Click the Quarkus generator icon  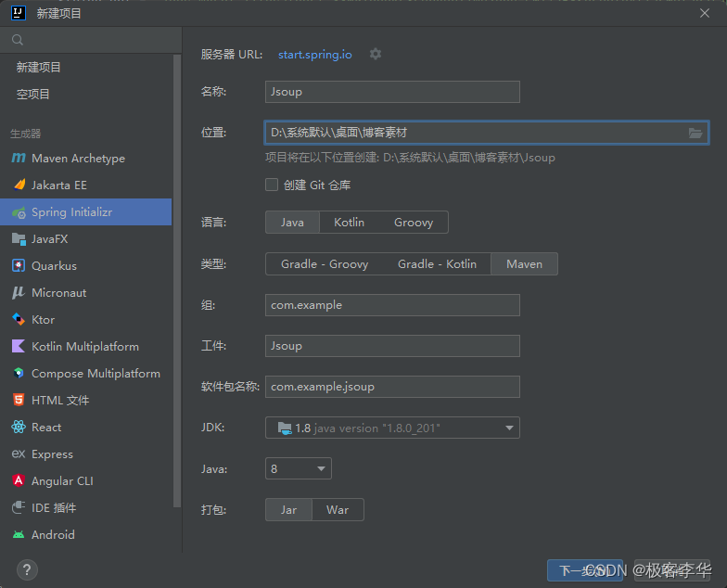(19, 265)
